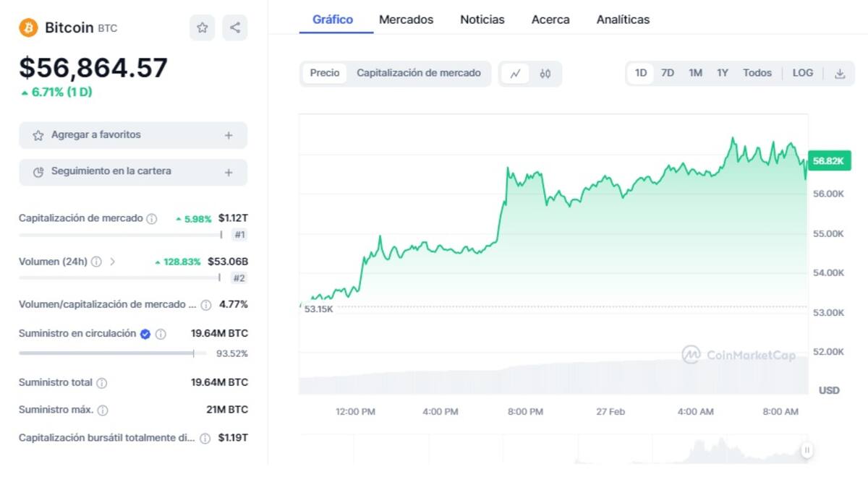868x482 pixels.
Task: Show Todos time range on chart
Action: click(757, 73)
